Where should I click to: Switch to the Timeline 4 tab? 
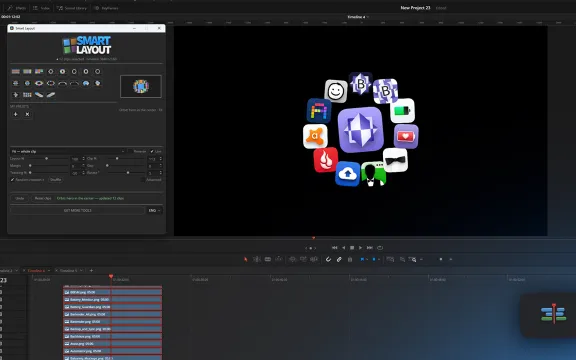[36, 270]
